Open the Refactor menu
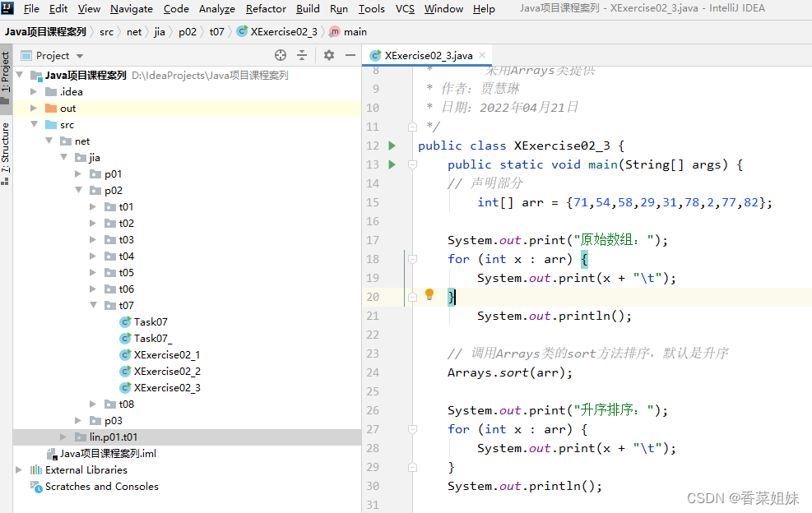The height and width of the screenshot is (513, 812). (x=266, y=9)
